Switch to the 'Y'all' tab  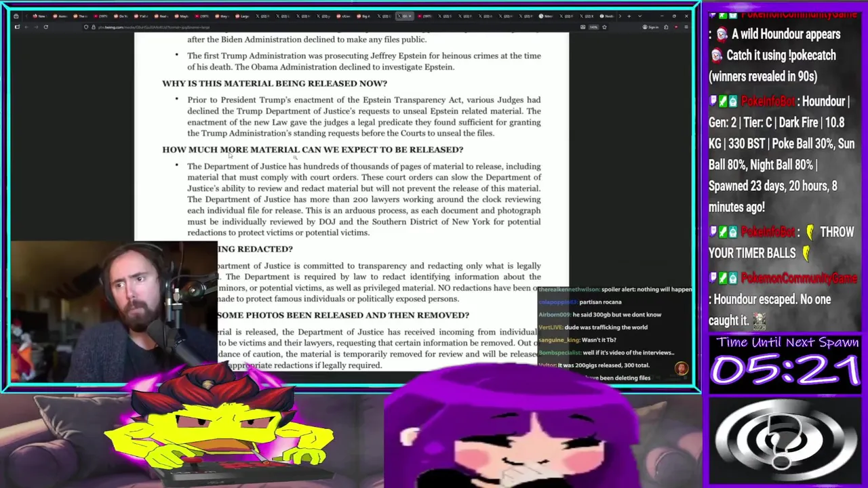pos(141,16)
